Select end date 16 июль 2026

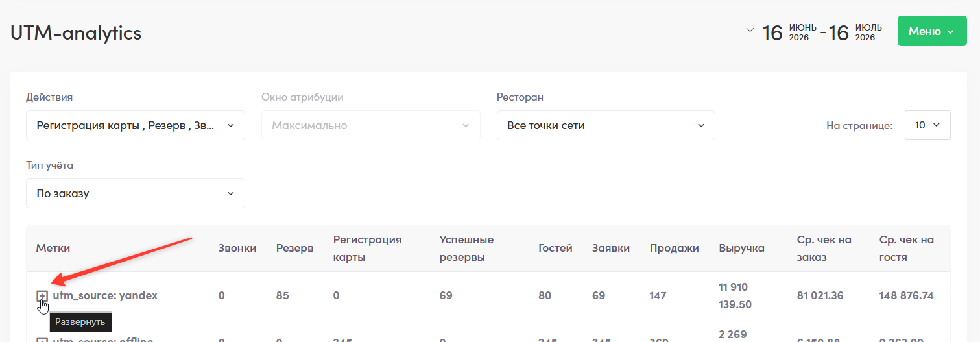point(855,32)
